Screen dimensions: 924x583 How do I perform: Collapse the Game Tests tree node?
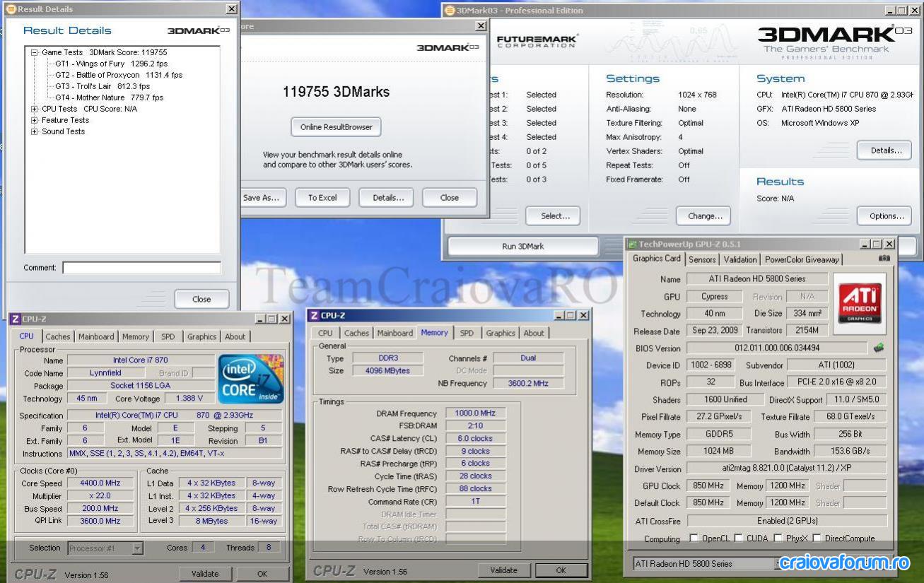tap(34, 52)
